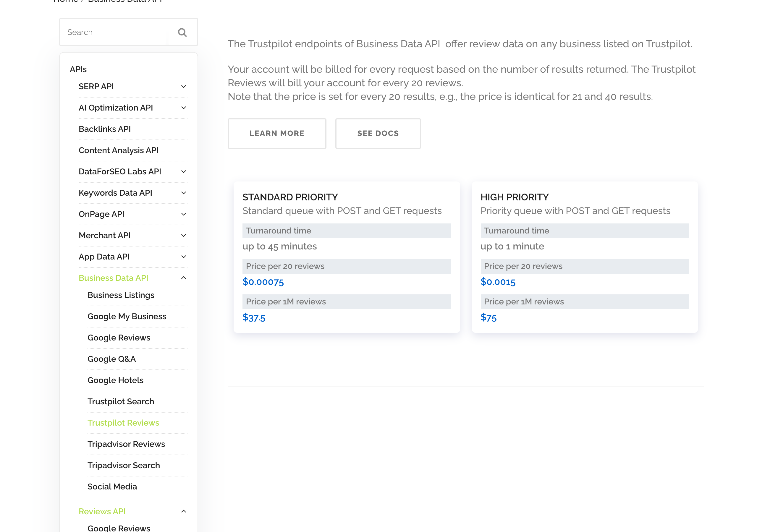
Task: Open Tripadvisor Reviews link
Action: tap(126, 444)
